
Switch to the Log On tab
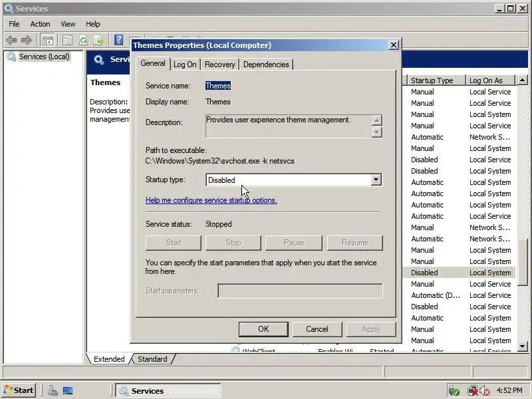(x=185, y=65)
